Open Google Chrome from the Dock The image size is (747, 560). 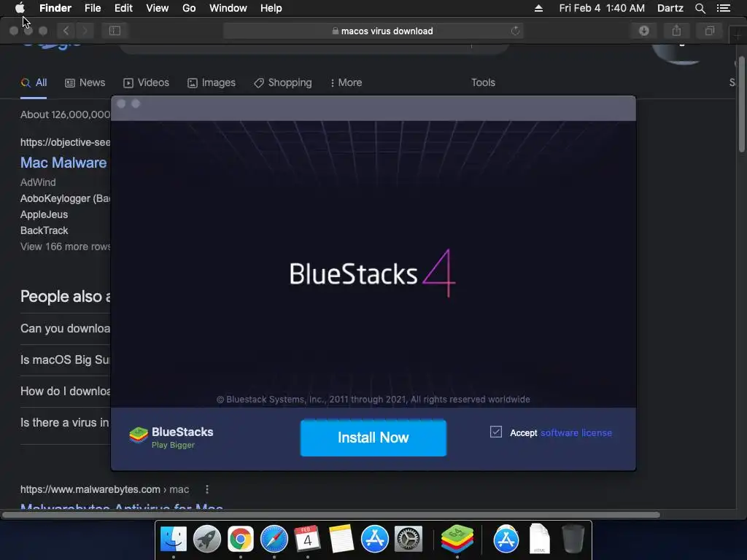pos(241,539)
